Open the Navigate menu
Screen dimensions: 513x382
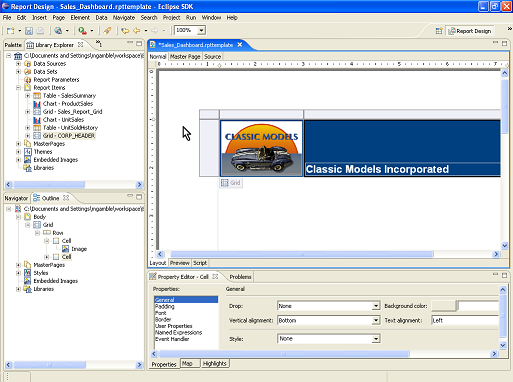124,17
